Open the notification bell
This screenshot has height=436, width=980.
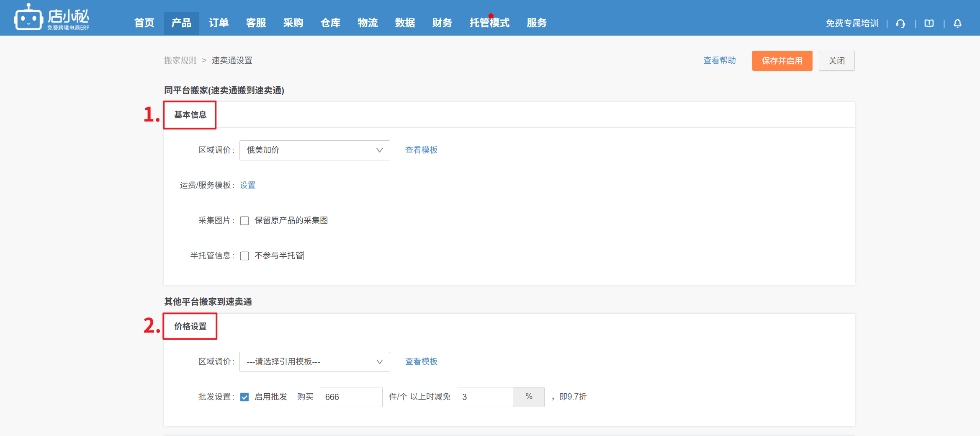[957, 23]
